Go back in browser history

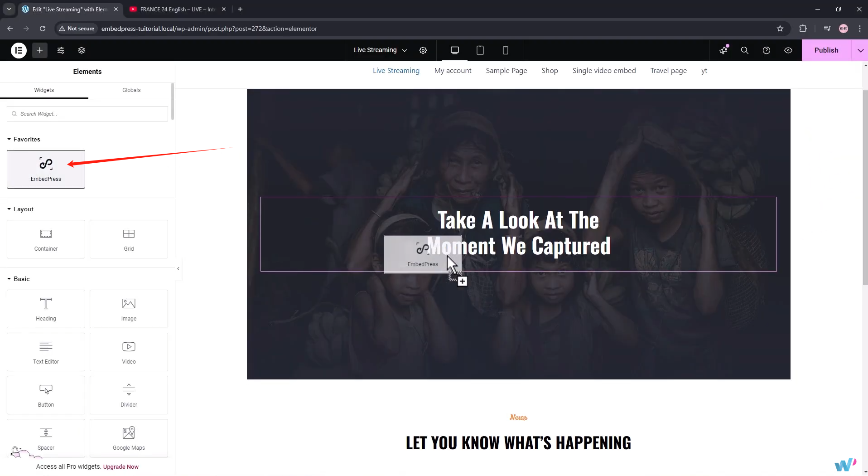[10, 29]
